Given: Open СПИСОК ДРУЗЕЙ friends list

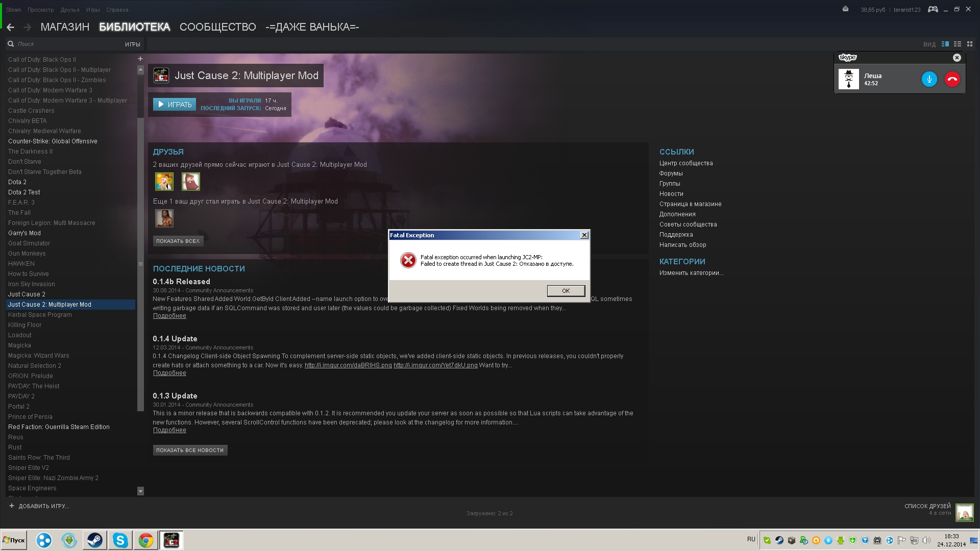Looking at the screenshot, I should [x=927, y=506].
